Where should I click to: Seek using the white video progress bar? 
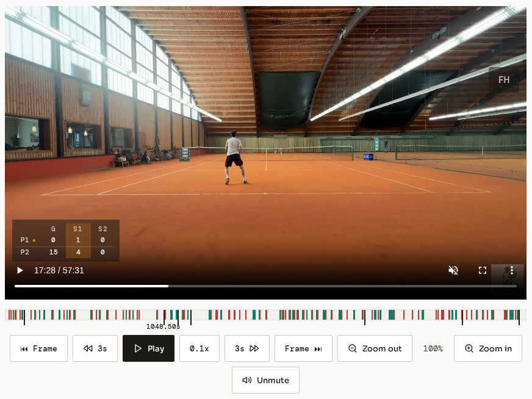pyautogui.click(x=265, y=286)
